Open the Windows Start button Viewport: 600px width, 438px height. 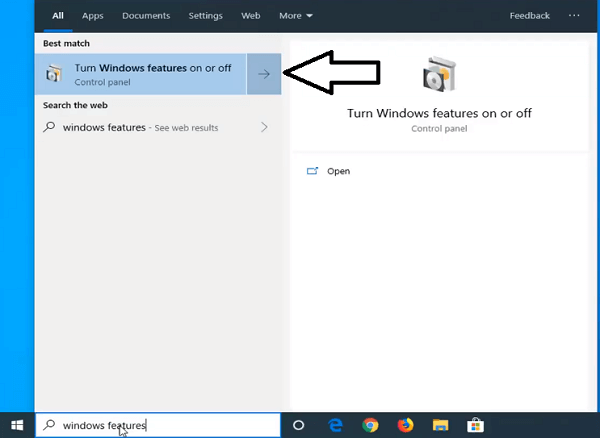pyautogui.click(x=17, y=425)
